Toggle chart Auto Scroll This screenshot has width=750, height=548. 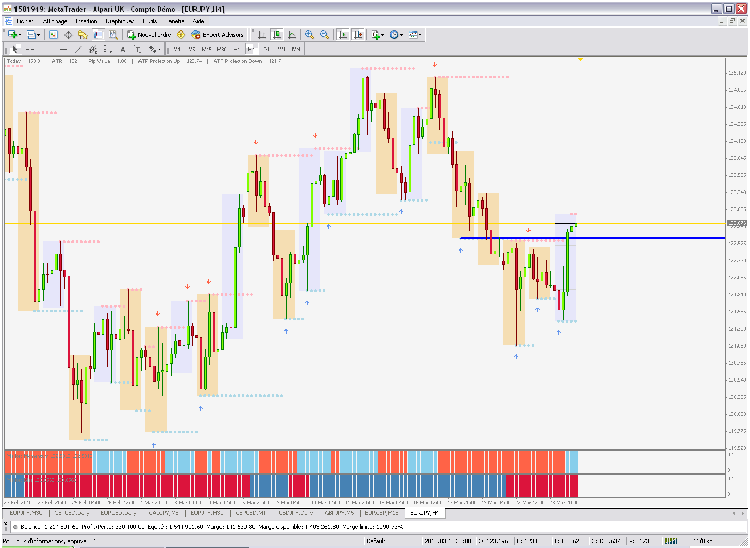click(x=343, y=34)
